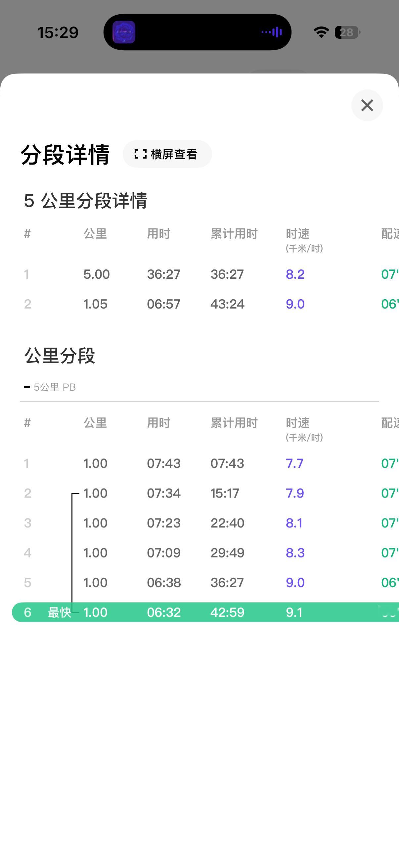Tap the audio waveform icon in Dynamic Island
399x868 pixels.
(272, 32)
